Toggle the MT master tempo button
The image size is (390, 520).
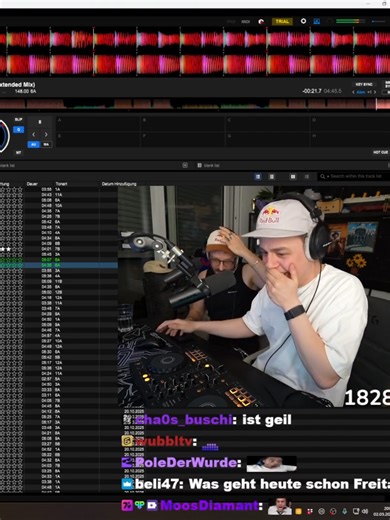[x=18, y=152]
